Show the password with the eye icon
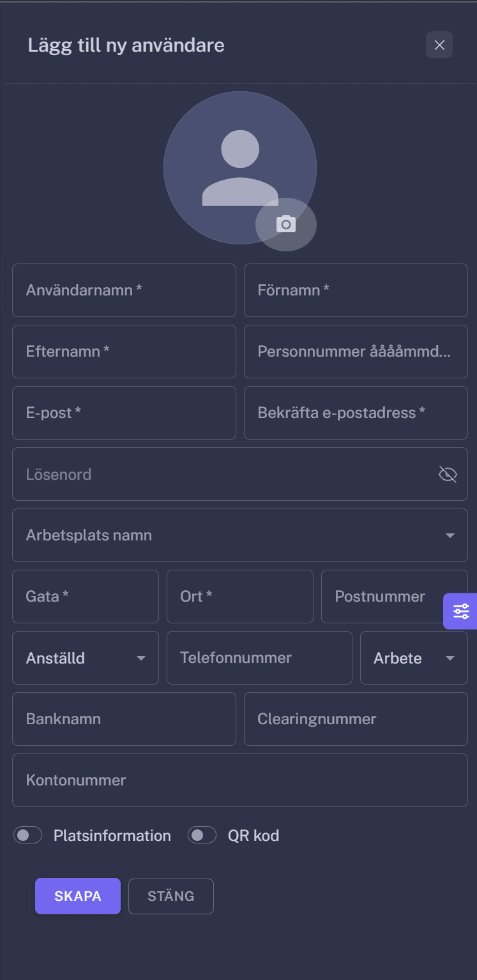 click(x=447, y=474)
